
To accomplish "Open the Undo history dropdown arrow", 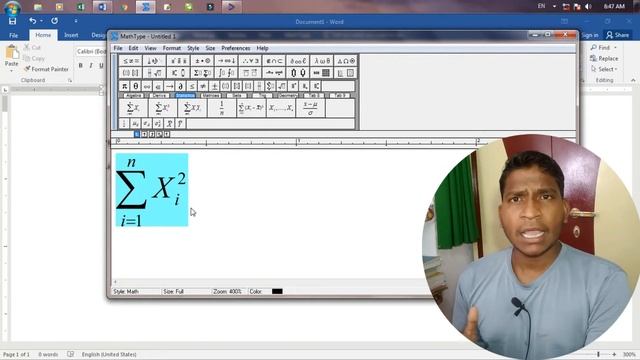I will point(41,21).
